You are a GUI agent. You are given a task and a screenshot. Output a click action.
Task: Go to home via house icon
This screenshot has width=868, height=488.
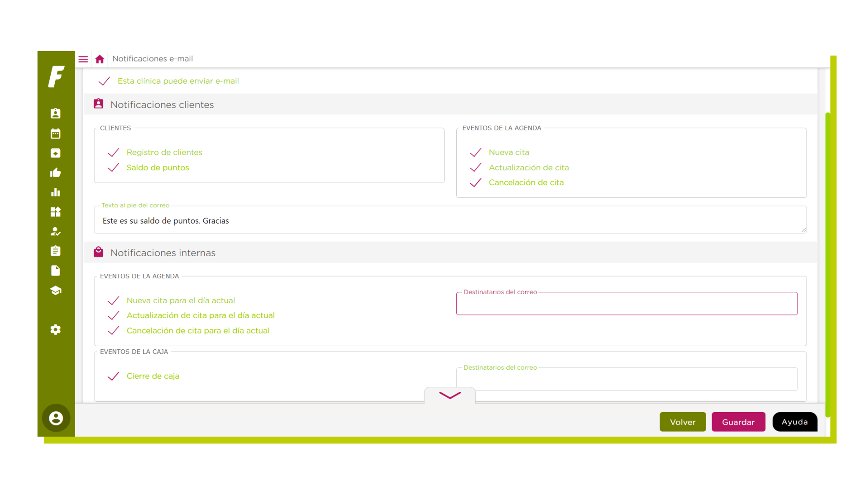coord(100,59)
